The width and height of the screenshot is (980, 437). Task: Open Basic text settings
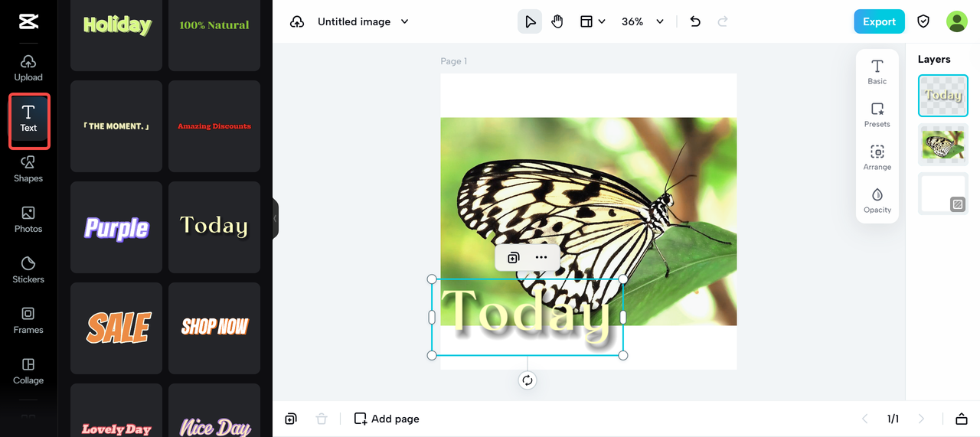tap(877, 71)
